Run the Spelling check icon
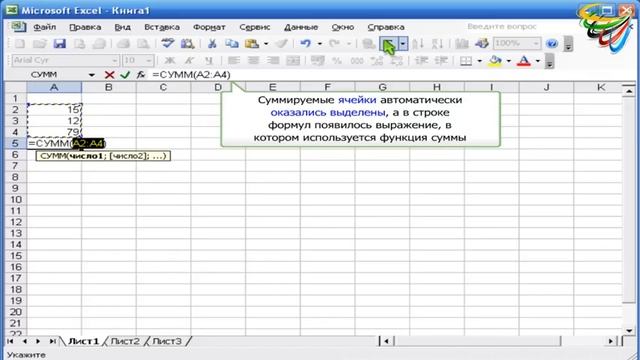Viewport: 640px width, 360px height. pos(167,44)
